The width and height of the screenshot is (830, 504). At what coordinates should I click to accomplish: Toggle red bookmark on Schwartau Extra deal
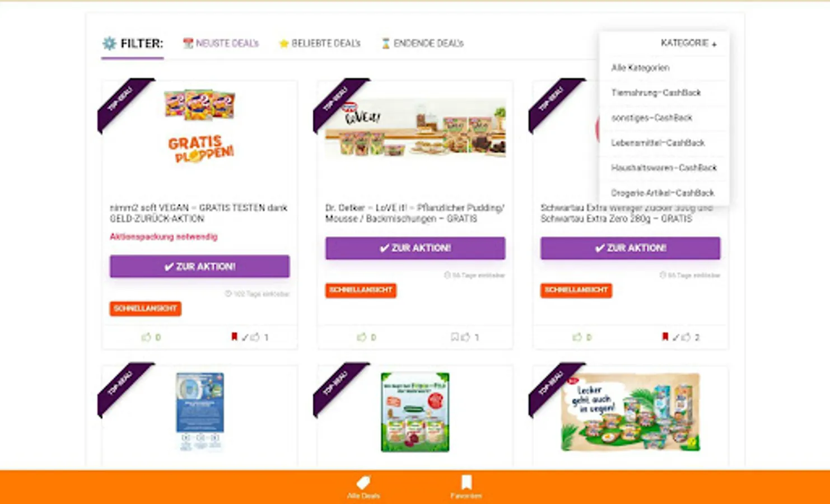coord(665,337)
